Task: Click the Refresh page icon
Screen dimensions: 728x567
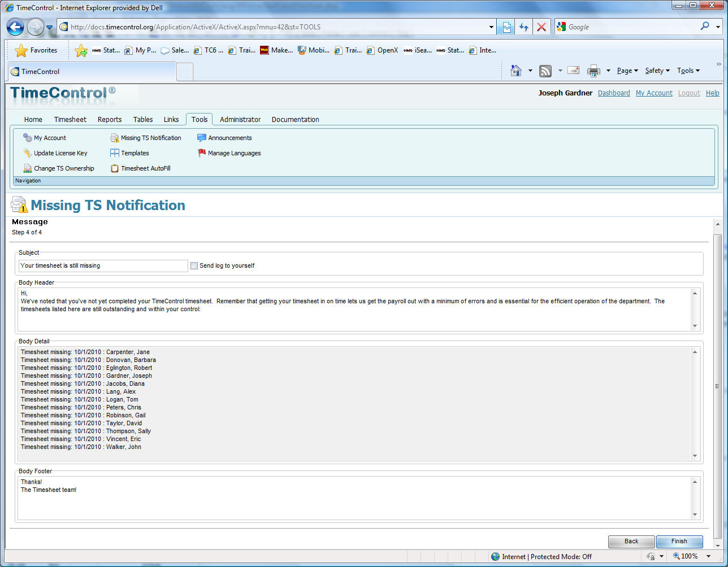Action: 524,27
